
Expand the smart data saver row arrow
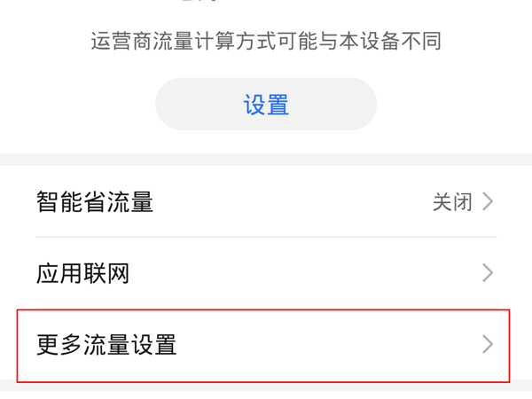click(x=488, y=202)
